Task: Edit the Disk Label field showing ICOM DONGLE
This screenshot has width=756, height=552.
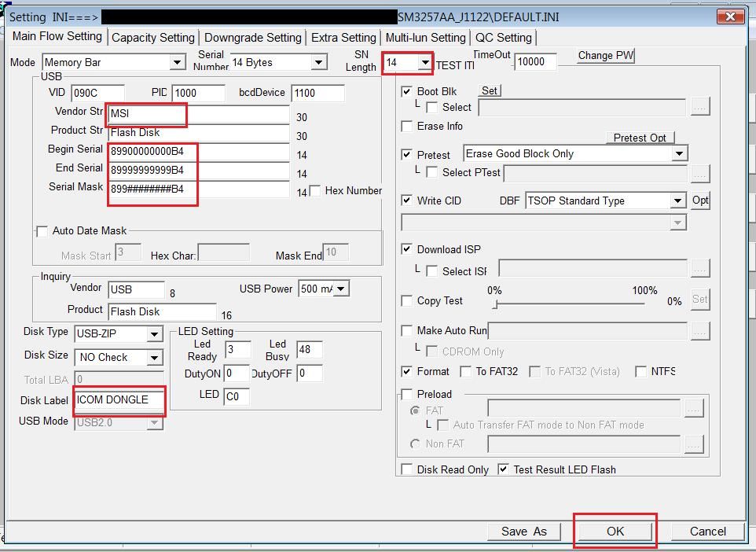Action: pos(118,401)
